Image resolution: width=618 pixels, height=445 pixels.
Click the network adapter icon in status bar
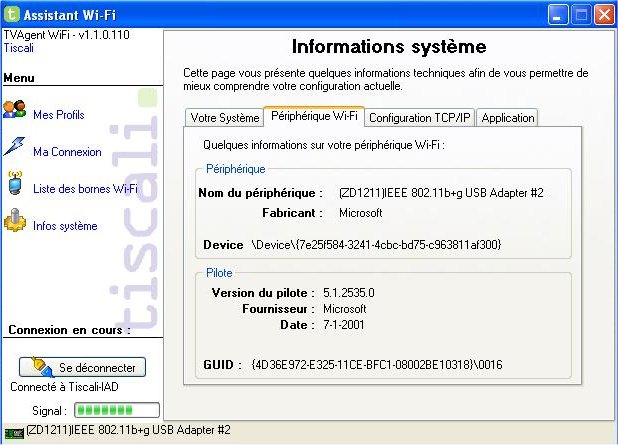tap(15, 434)
